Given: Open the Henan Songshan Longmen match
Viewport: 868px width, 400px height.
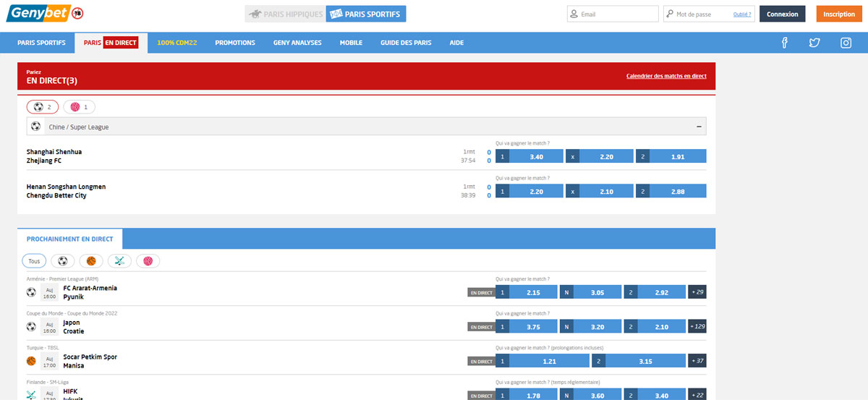Looking at the screenshot, I should tap(67, 191).
